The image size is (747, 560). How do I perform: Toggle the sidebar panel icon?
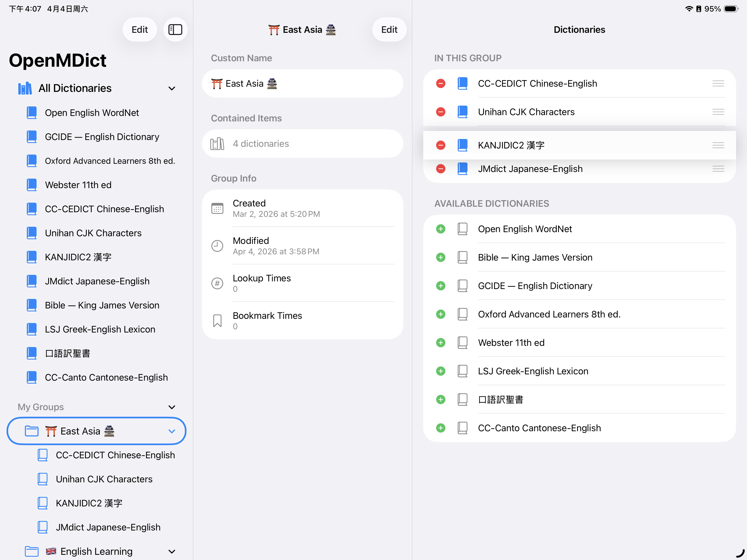point(175,30)
